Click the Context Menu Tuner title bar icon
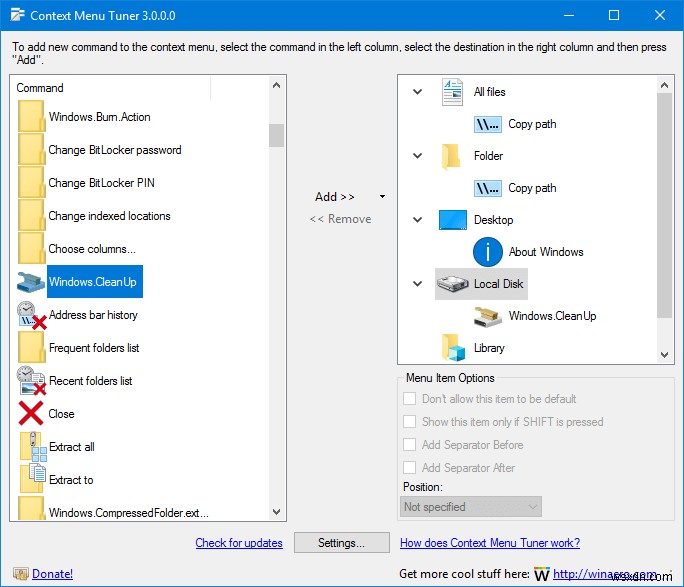 point(17,15)
